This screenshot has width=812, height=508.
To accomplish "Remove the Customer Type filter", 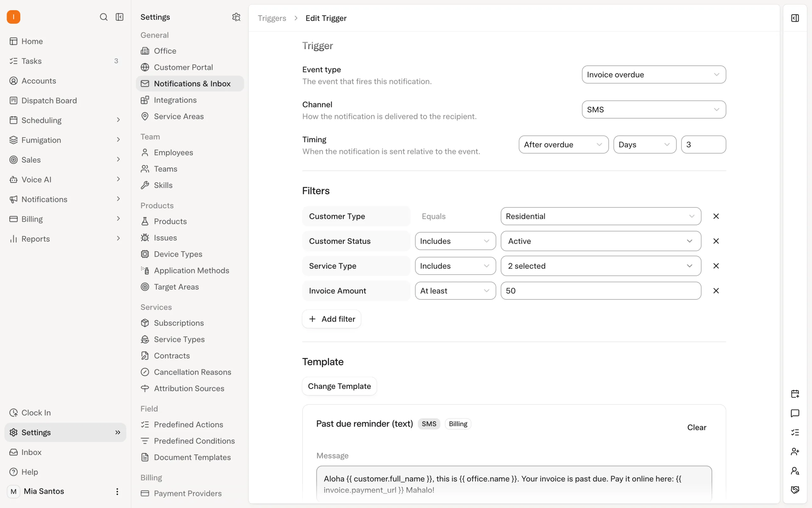I will (716, 216).
